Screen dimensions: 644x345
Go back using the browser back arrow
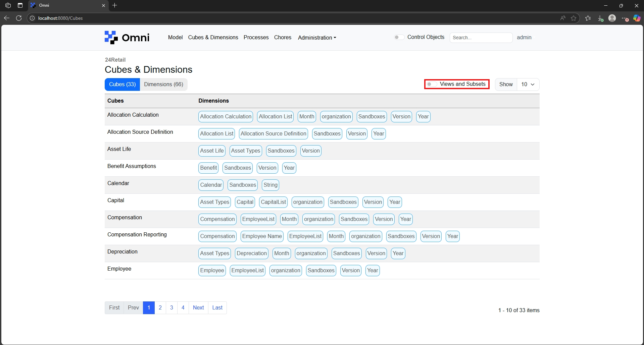7,18
